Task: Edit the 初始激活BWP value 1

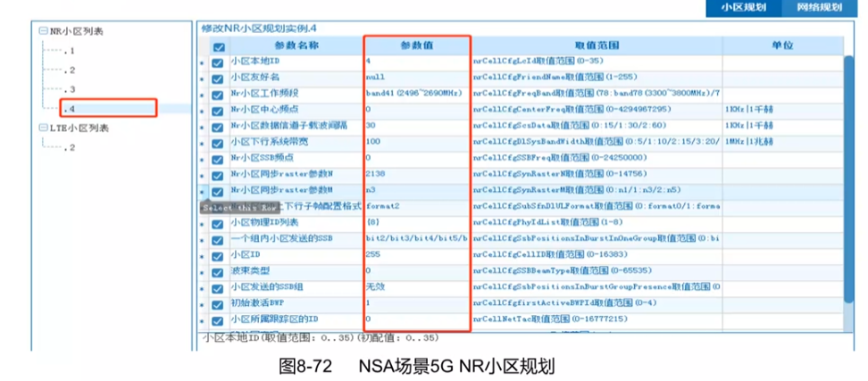Action: (417, 303)
